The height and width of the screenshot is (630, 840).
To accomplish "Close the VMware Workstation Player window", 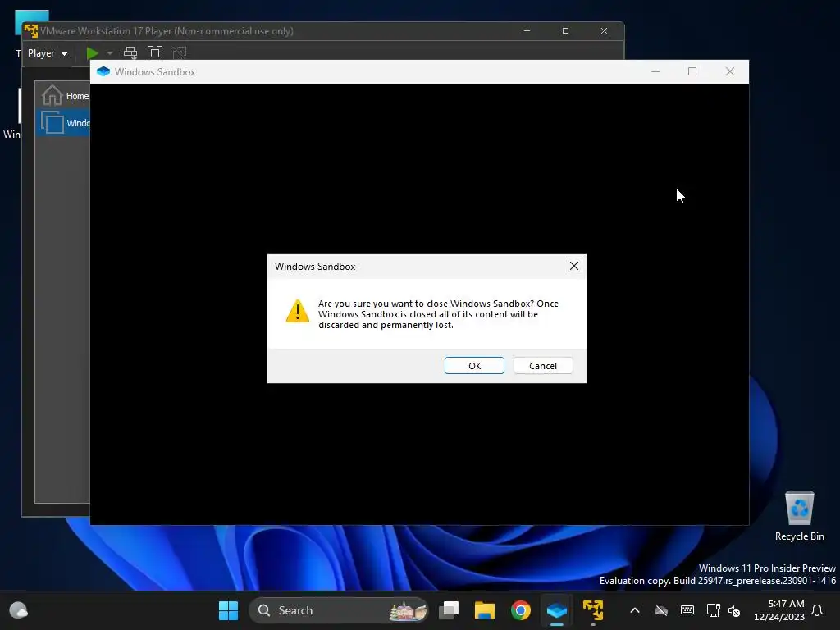I will [x=604, y=30].
